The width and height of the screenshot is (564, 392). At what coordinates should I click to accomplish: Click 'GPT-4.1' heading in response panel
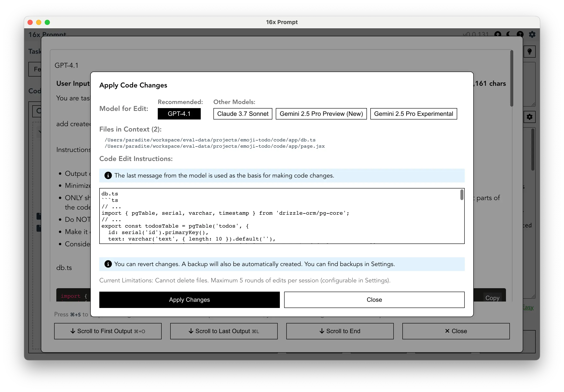(66, 65)
